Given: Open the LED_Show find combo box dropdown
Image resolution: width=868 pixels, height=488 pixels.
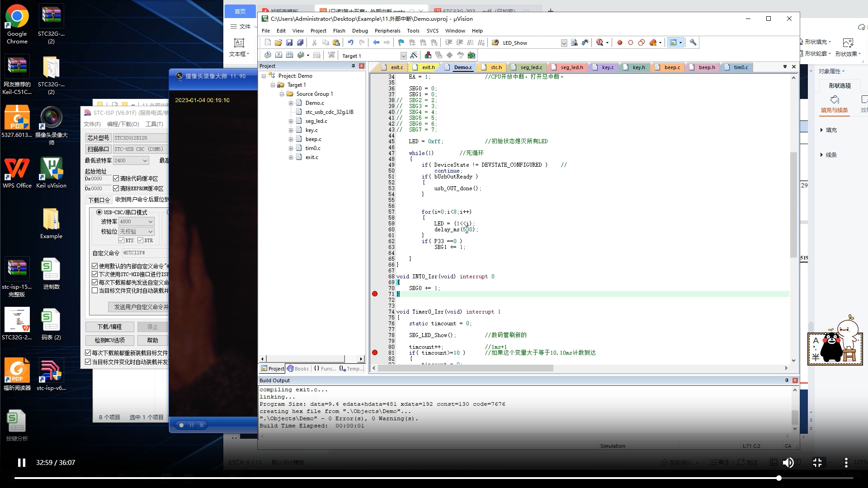Looking at the screenshot, I should click(564, 43).
